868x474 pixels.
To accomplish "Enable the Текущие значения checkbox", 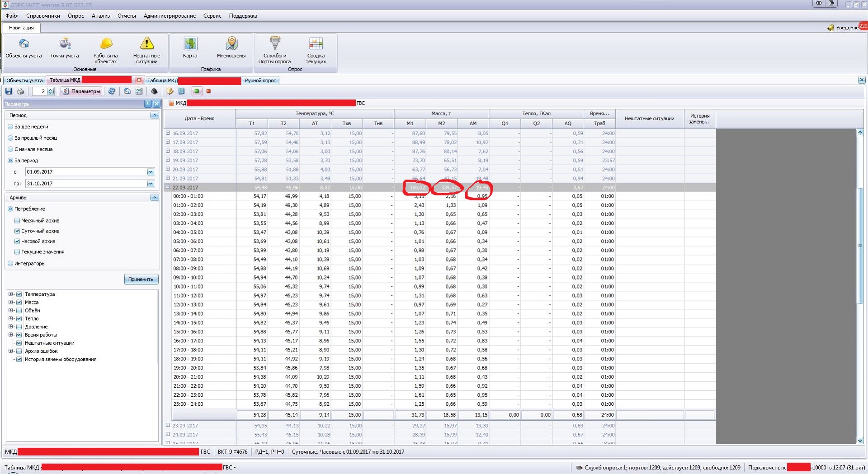I will coord(17,252).
